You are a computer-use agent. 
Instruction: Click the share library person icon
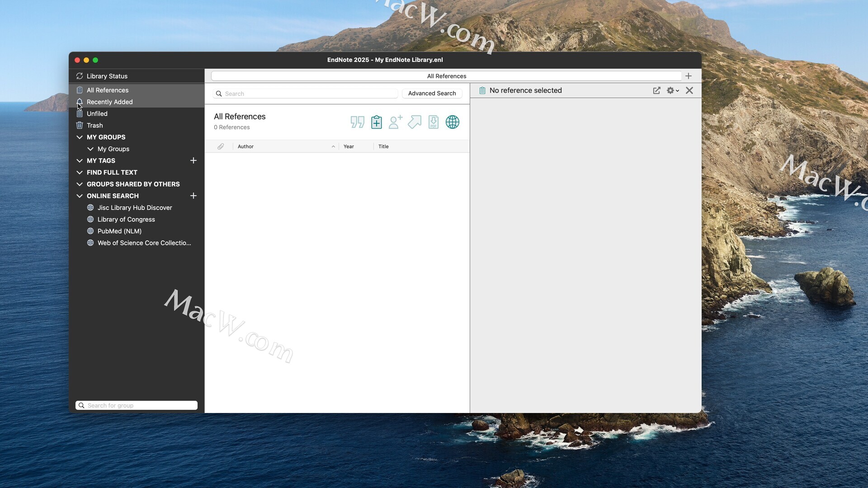(396, 122)
